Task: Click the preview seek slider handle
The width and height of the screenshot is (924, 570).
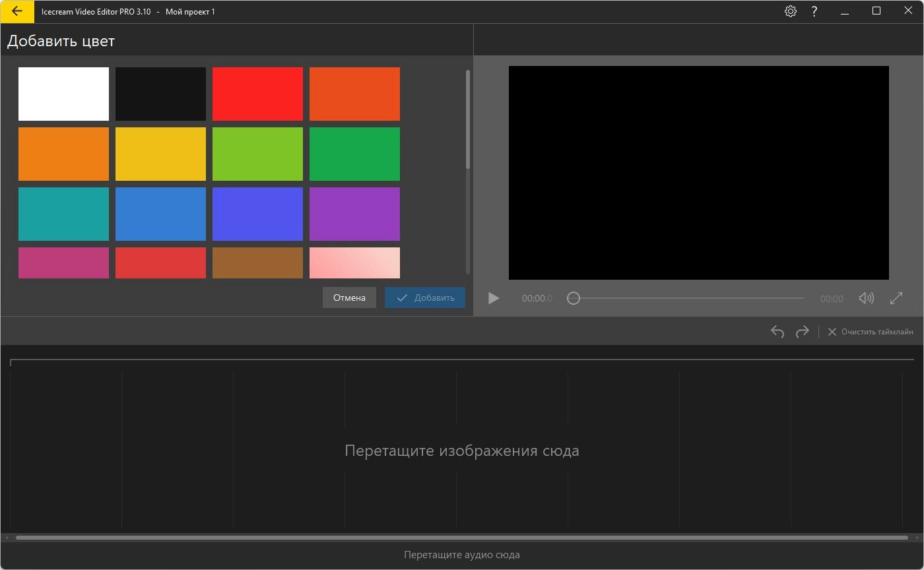Action: coord(574,298)
